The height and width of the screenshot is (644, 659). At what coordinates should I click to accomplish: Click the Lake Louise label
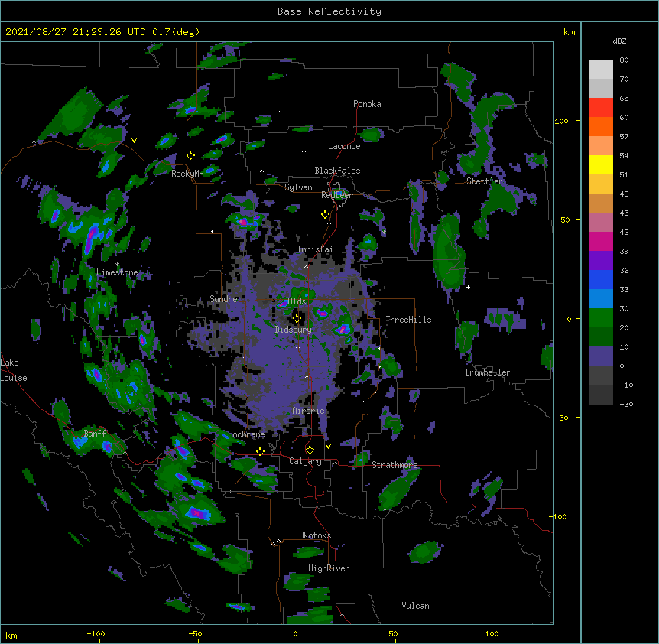[14, 370]
